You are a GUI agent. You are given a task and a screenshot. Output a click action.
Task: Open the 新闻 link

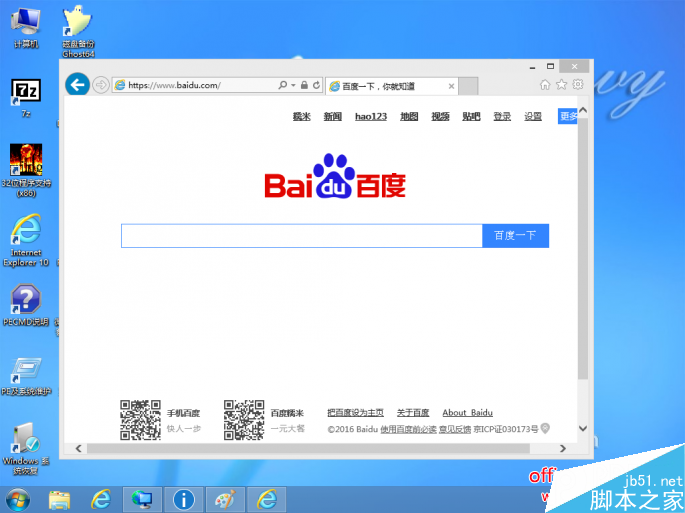pos(332,116)
